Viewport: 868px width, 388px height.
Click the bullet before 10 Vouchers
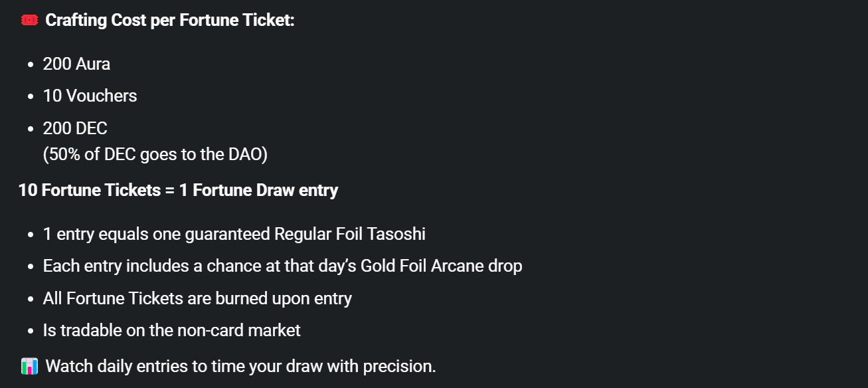(x=31, y=97)
